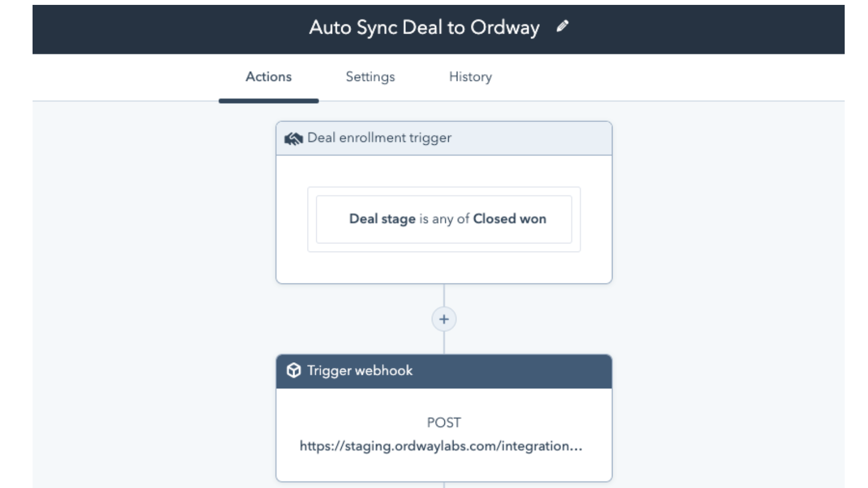Click the handshake deal icon in trigger header
The image size is (868, 488).
293,139
